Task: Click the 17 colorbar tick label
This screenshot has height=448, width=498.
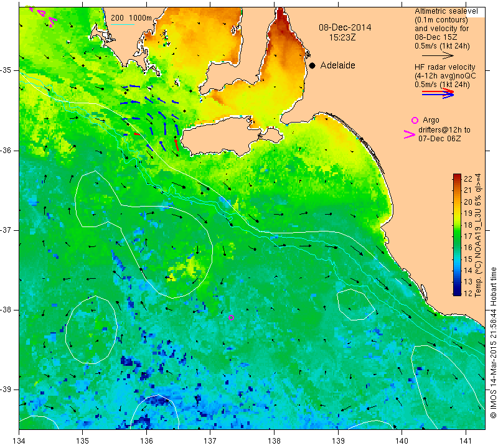Action: point(468,236)
